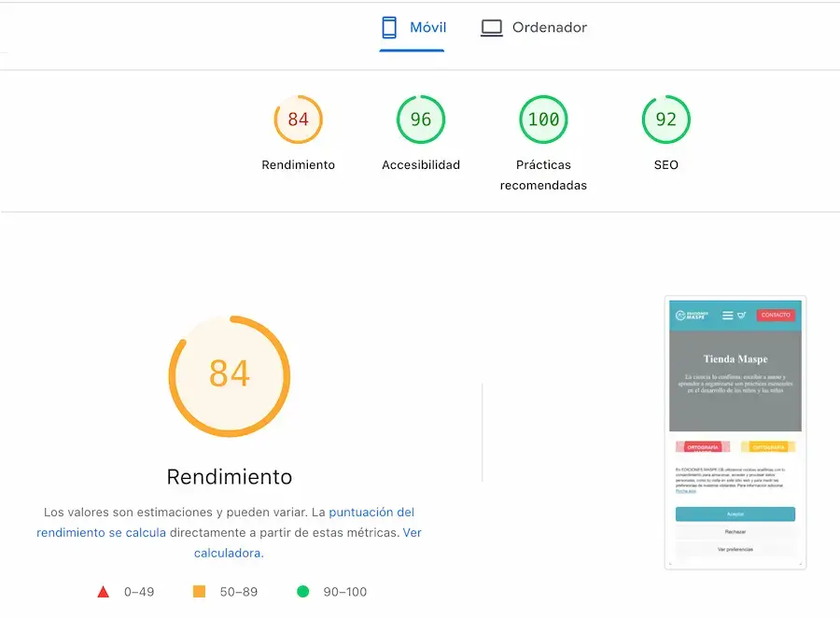Click the large Rendimiento heading
840x618 pixels.
(x=230, y=477)
